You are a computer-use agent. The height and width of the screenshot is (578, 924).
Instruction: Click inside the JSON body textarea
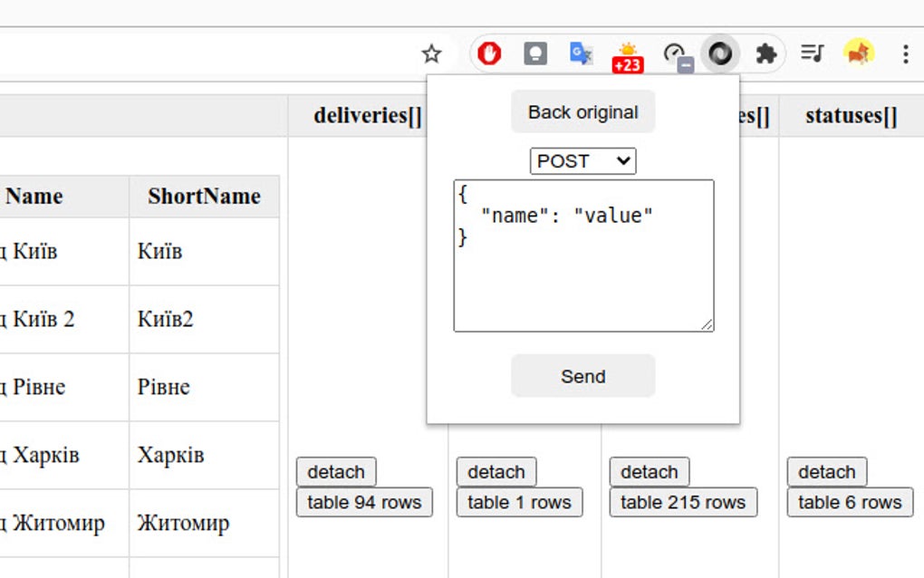(583, 255)
